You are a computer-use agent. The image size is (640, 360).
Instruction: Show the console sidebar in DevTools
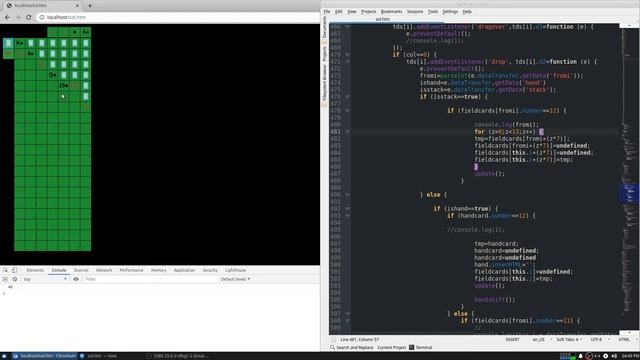coord(5,279)
